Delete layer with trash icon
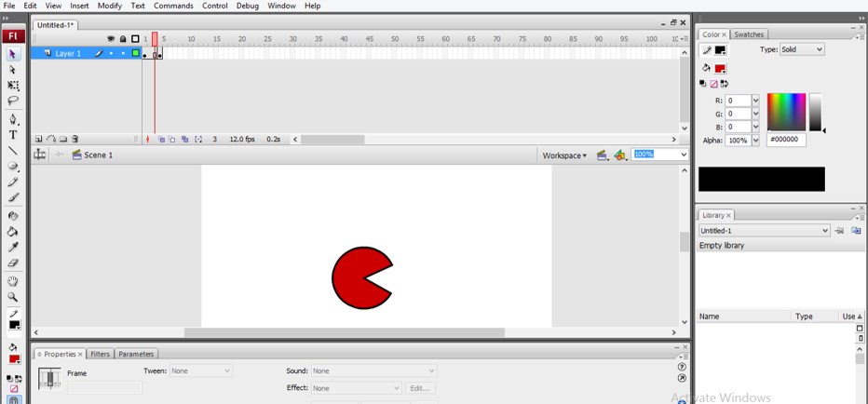Image resolution: width=868 pixels, height=404 pixels. click(x=75, y=140)
